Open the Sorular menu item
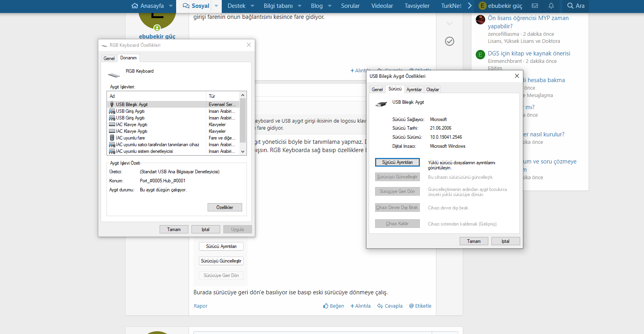 (350, 6)
